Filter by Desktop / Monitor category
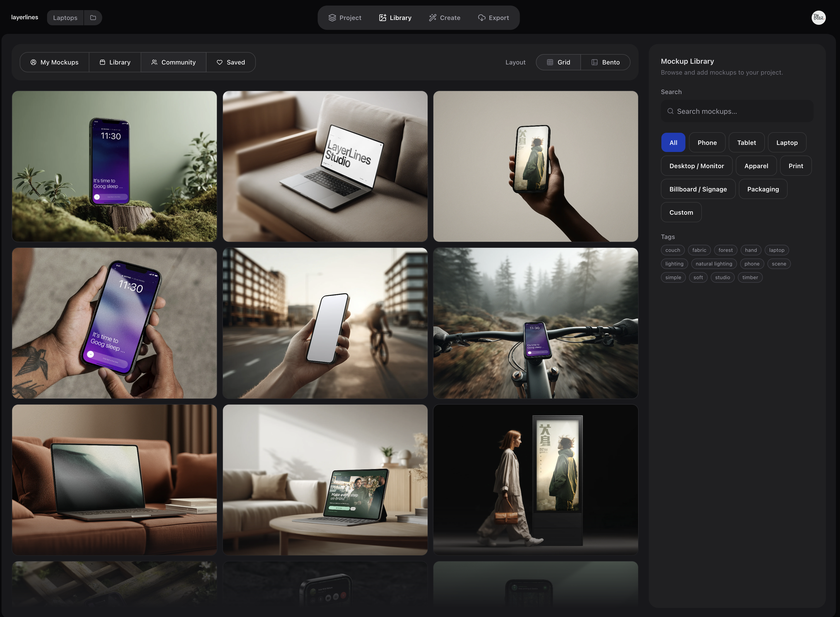 pyautogui.click(x=697, y=166)
